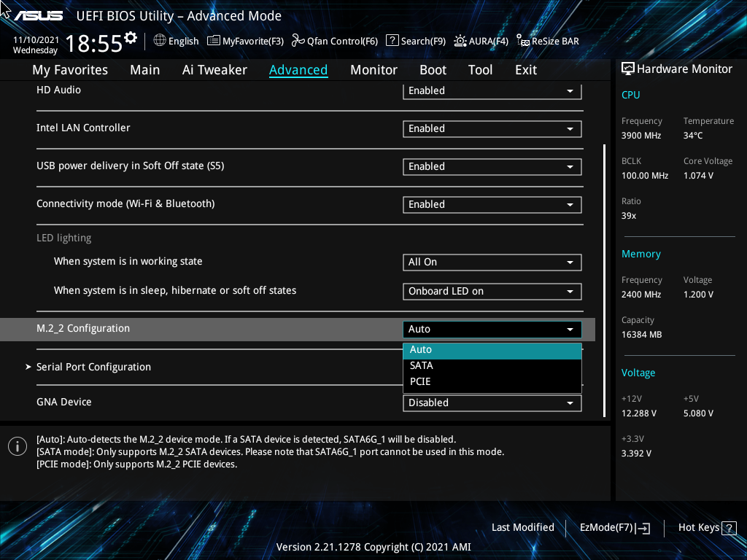Click EzMode(F7) label
Image resolution: width=747 pixels, height=560 pixels.
point(606,528)
